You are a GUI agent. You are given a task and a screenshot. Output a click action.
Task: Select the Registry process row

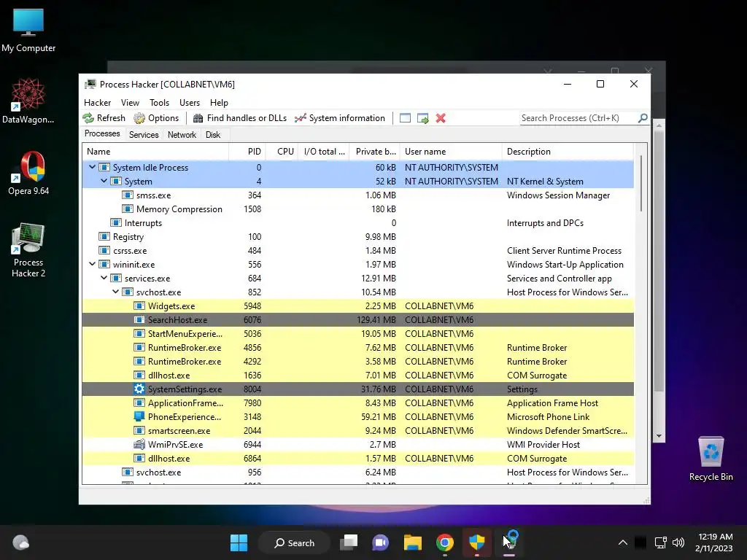[358, 237]
